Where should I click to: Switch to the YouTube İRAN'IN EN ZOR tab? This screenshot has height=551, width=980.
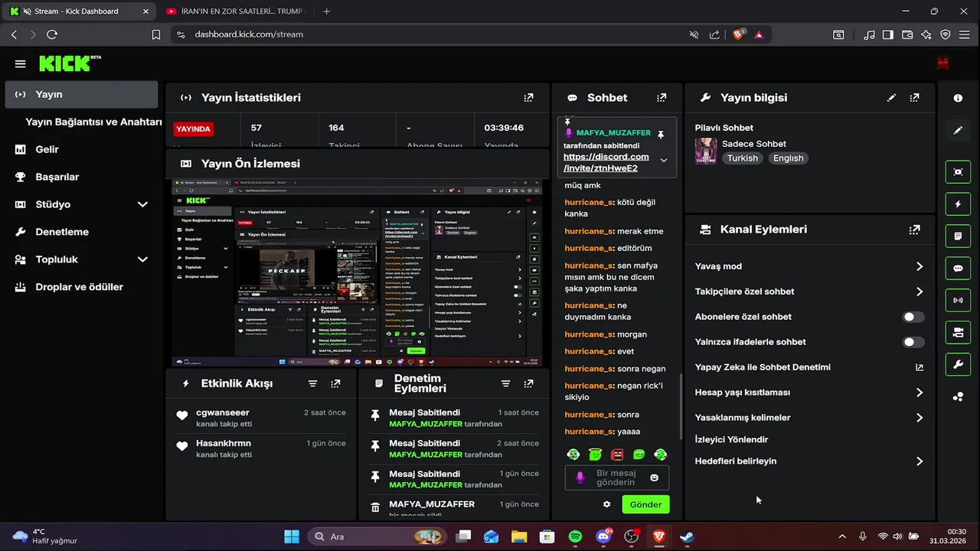click(236, 11)
